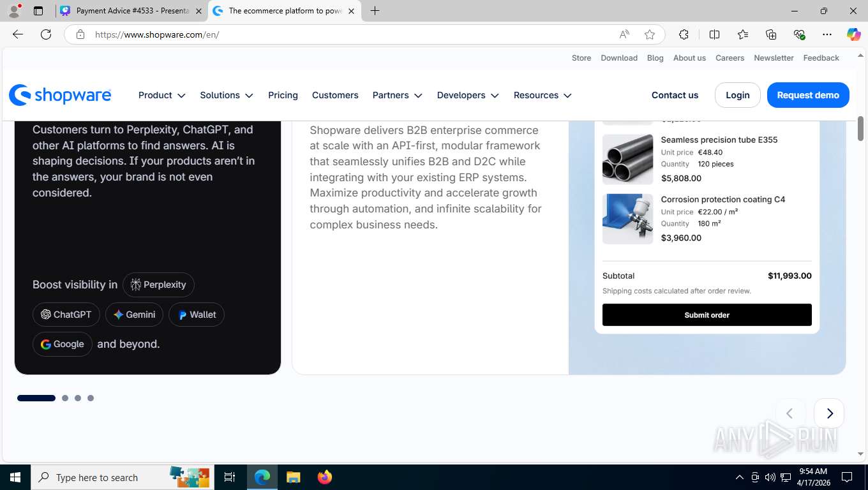868x490 pixels.
Task: Select the second carousel dot
Action: click(x=65, y=398)
